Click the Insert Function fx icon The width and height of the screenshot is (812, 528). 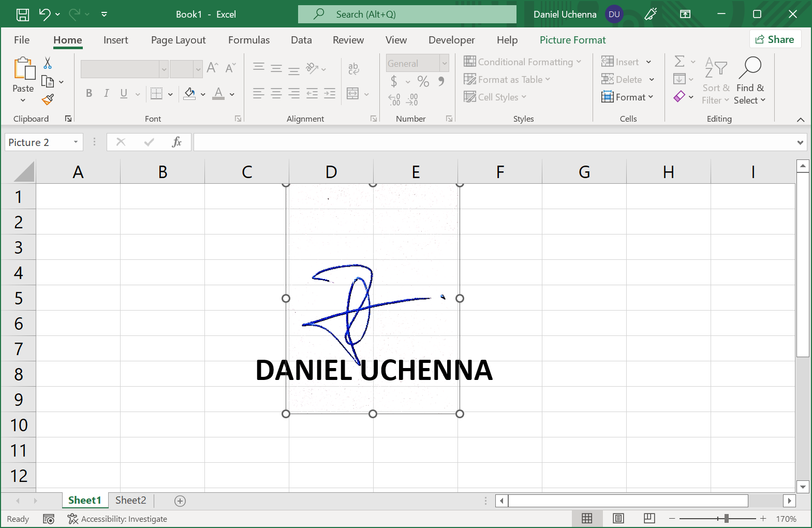tap(176, 142)
